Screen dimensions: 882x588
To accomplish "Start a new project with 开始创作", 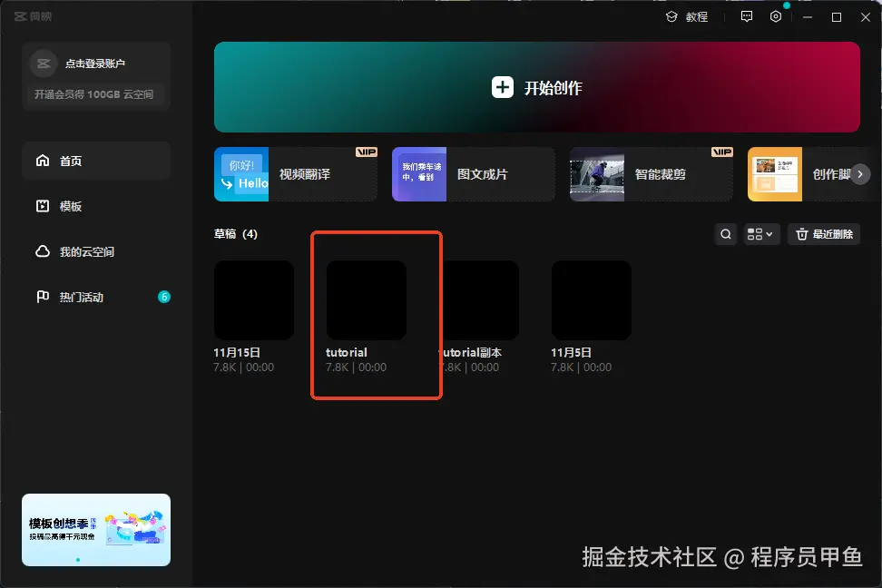I will point(536,87).
